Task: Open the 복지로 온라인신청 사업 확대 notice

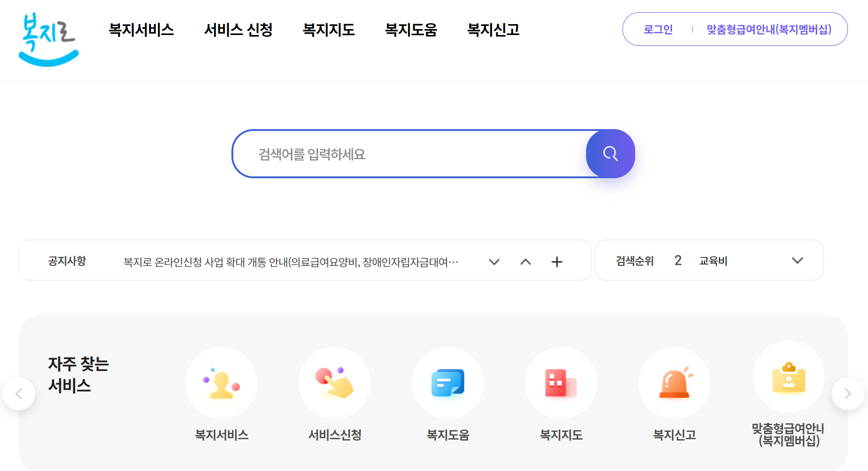Action: 291,262
